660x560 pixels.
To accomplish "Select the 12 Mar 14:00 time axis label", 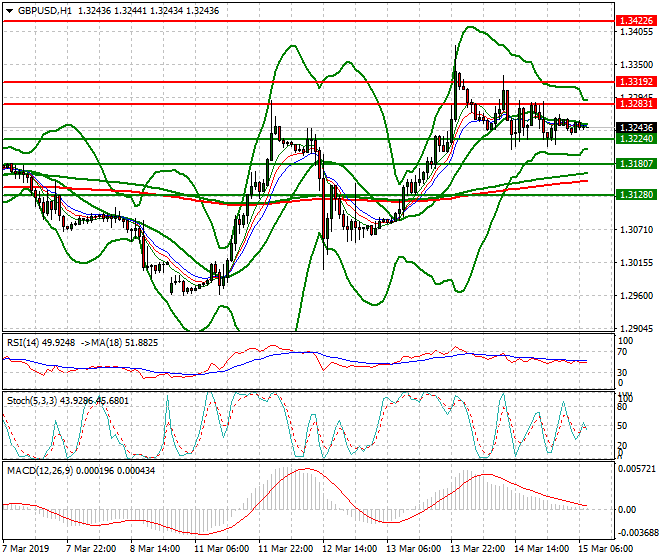I will pyautogui.click(x=350, y=549).
